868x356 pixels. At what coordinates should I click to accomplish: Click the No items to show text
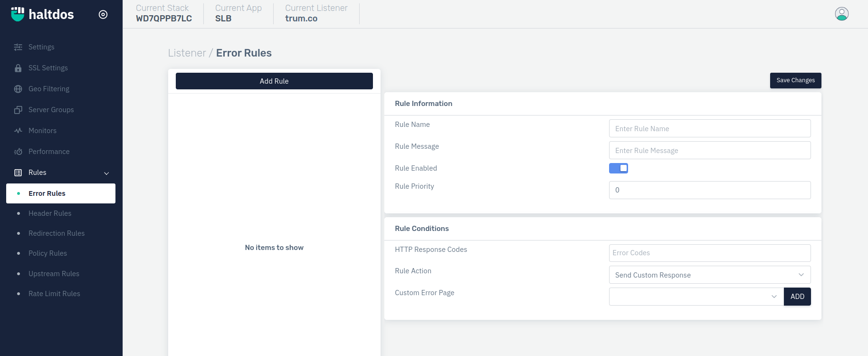(x=274, y=248)
